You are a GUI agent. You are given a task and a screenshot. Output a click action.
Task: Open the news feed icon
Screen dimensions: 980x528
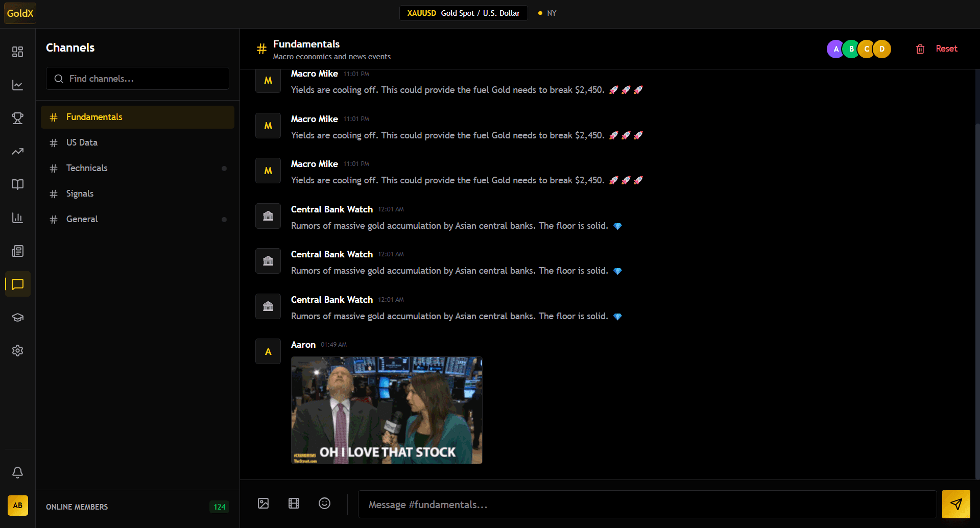[17, 251]
